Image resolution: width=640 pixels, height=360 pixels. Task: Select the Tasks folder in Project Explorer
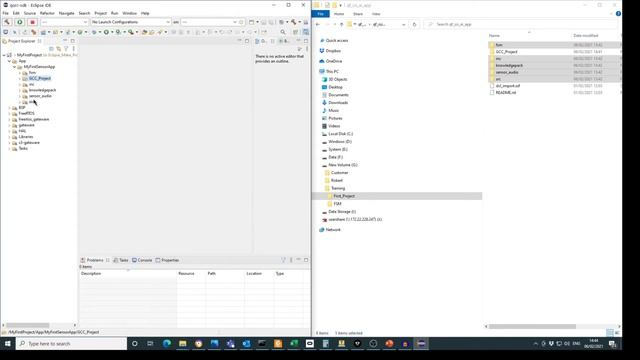pyautogui.click(x=23, y=149)
